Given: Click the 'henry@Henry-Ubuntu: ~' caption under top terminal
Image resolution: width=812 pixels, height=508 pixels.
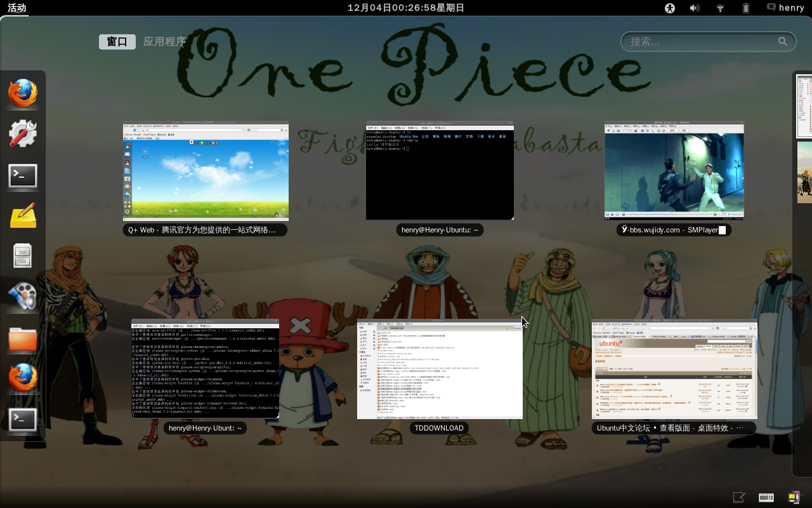Looking at the screenshot, I should point(440,230).
